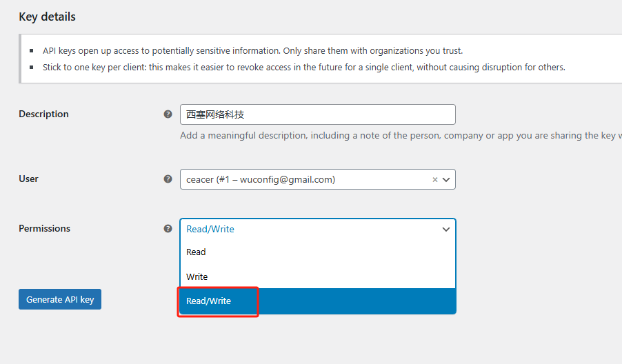The width and height of the screenshot is (622, 364).
Task: Expand the User dropdown arrow
Action: click(x=446, y=180)
